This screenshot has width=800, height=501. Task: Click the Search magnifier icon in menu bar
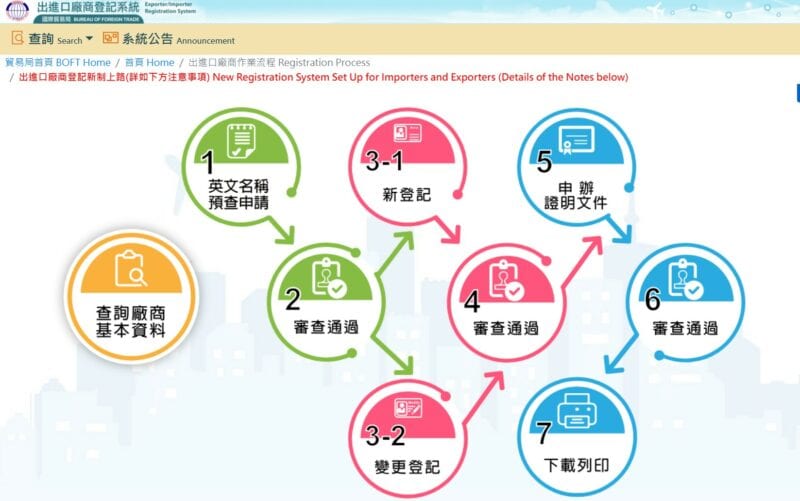click(17, 38)
